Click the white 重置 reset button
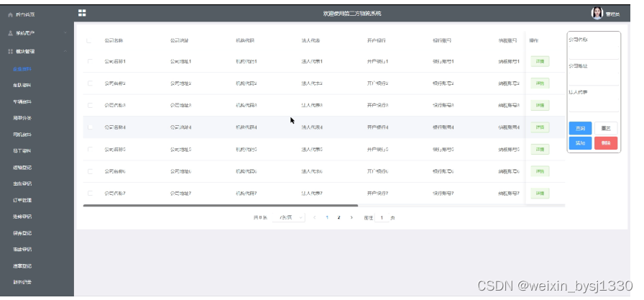 [606, 128]
